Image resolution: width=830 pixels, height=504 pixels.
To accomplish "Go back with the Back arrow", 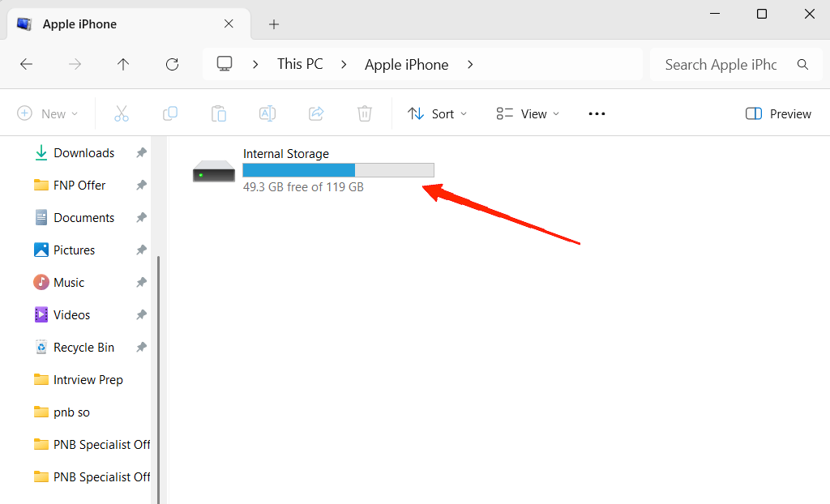I will [x=26, y=65].
